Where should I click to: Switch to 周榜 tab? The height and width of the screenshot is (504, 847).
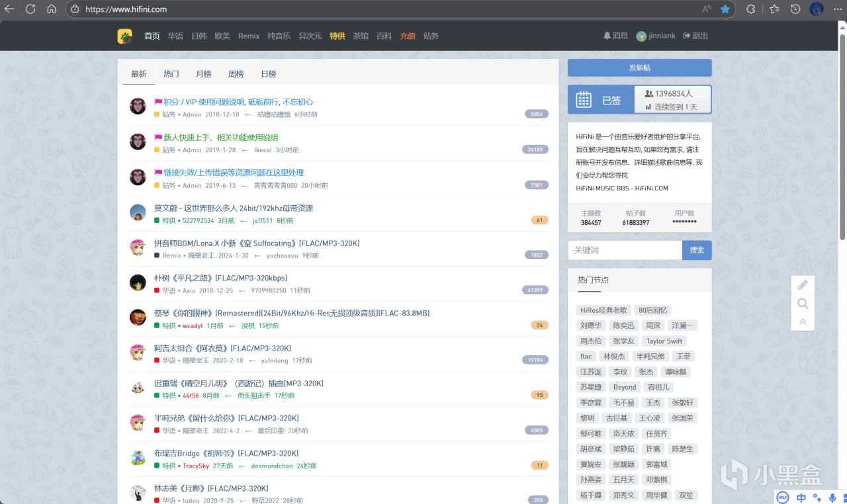236,74
